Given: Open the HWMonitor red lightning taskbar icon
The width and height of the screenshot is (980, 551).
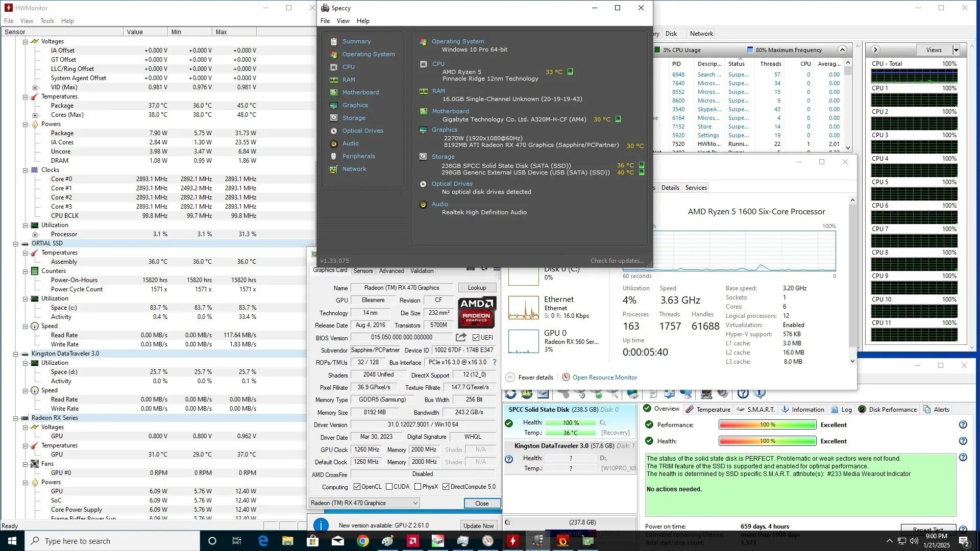Looking at the screenshot, I should coord(513,541).
